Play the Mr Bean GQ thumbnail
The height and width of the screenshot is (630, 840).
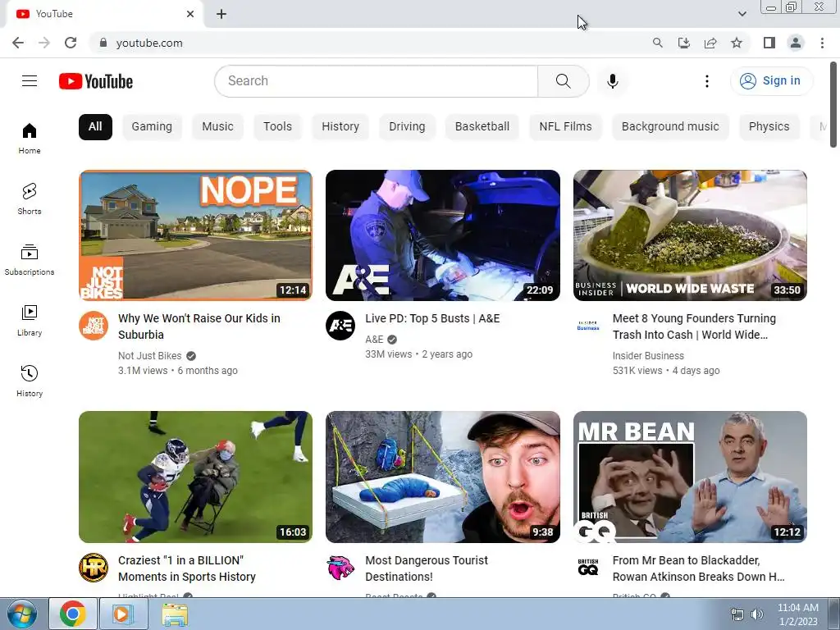pyautogui.click(x=690, y=477)
